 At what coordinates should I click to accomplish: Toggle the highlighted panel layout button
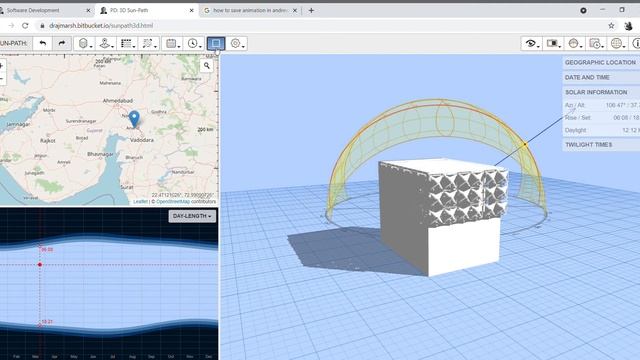tap(216, 43)
